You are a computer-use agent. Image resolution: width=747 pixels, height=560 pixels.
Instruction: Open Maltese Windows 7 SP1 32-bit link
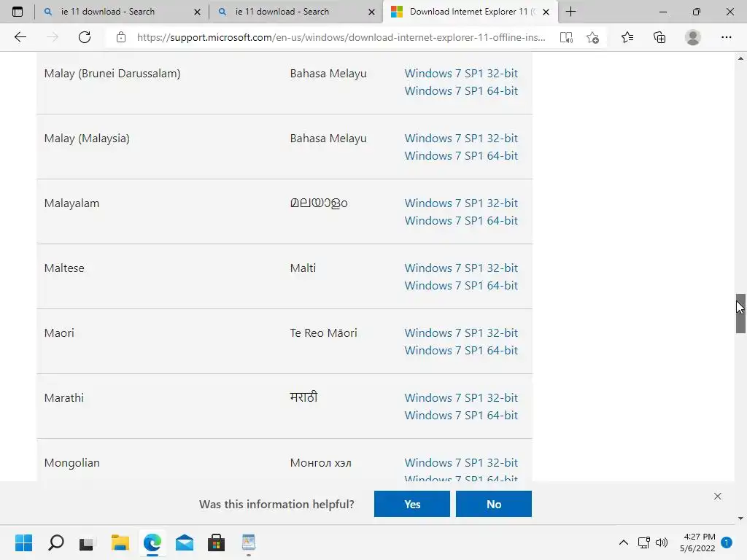click(461, 268)
